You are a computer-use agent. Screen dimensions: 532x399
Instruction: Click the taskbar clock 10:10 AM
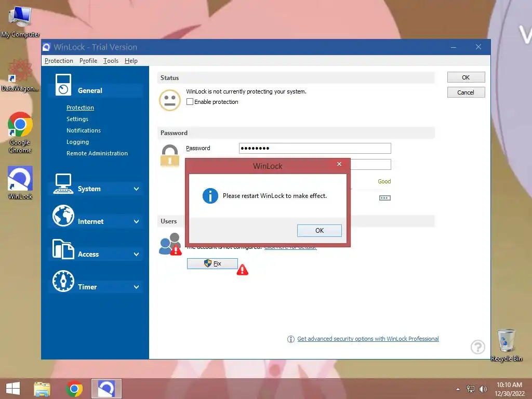[x=509, y=385]
